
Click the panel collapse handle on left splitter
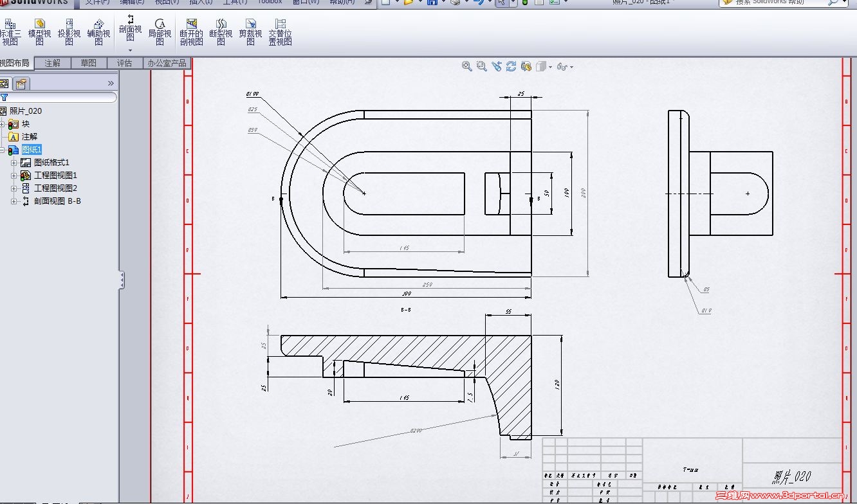pos(122,280)
